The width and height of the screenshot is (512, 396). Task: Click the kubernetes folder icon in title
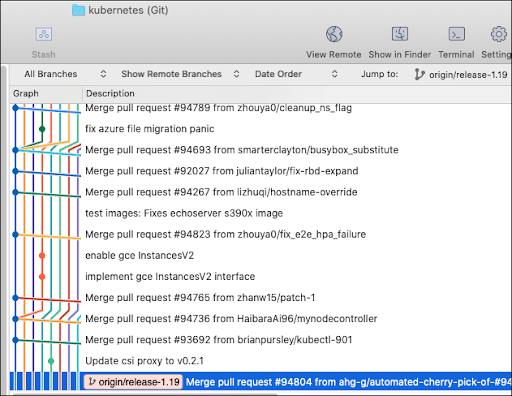(79, 10)
